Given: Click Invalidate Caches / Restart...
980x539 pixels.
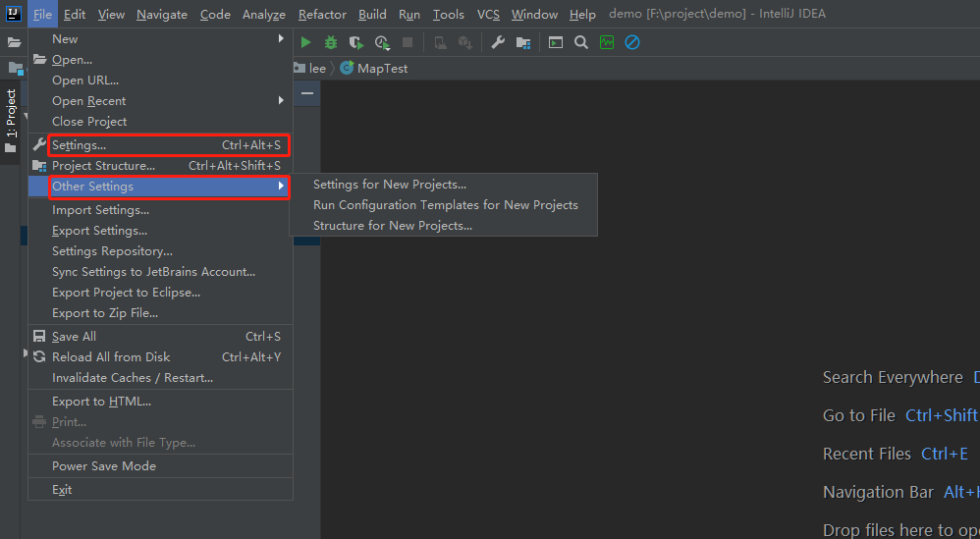Looking at the screenshot, I should (133, 378).
